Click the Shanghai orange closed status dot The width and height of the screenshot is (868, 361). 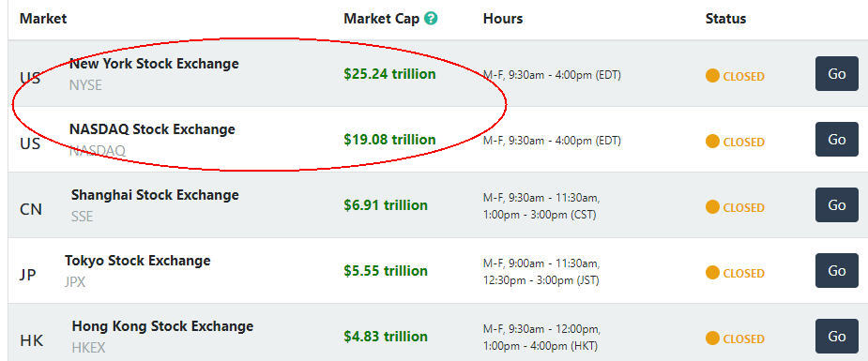point(712,207)
